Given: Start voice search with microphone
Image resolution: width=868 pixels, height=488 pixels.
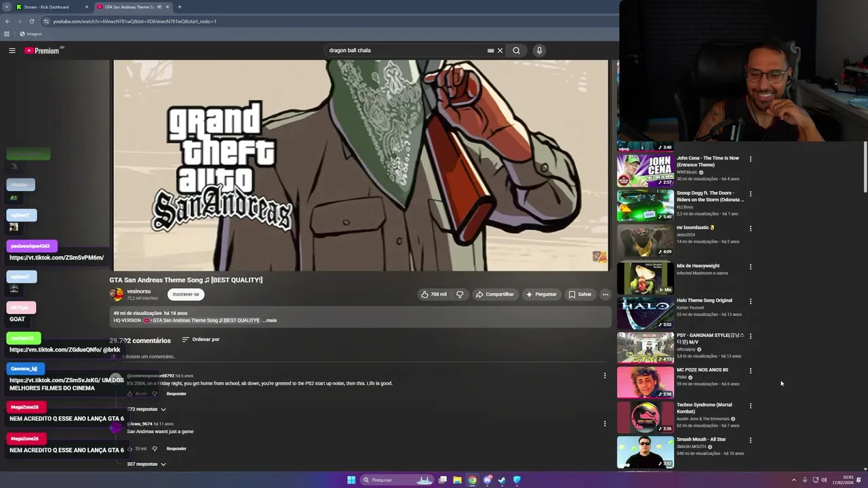Looking at the screenshot, I should click(x=539, y=50).
